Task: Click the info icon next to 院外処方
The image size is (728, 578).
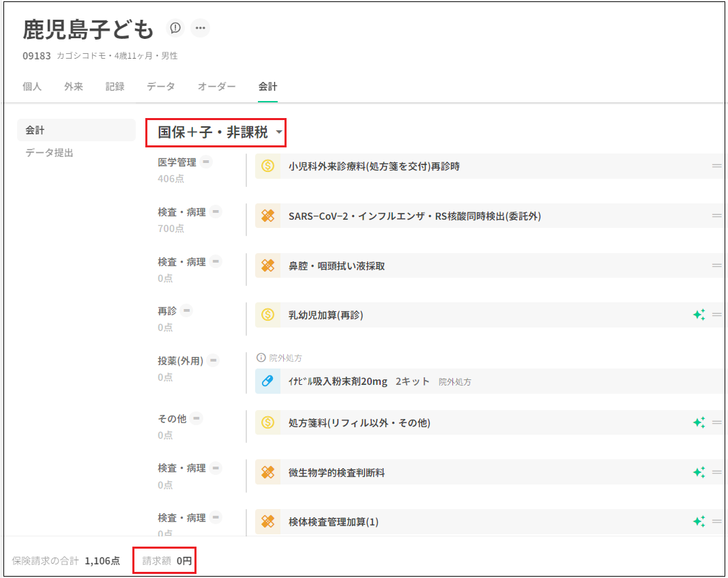Action: click(x=261, y=358)
